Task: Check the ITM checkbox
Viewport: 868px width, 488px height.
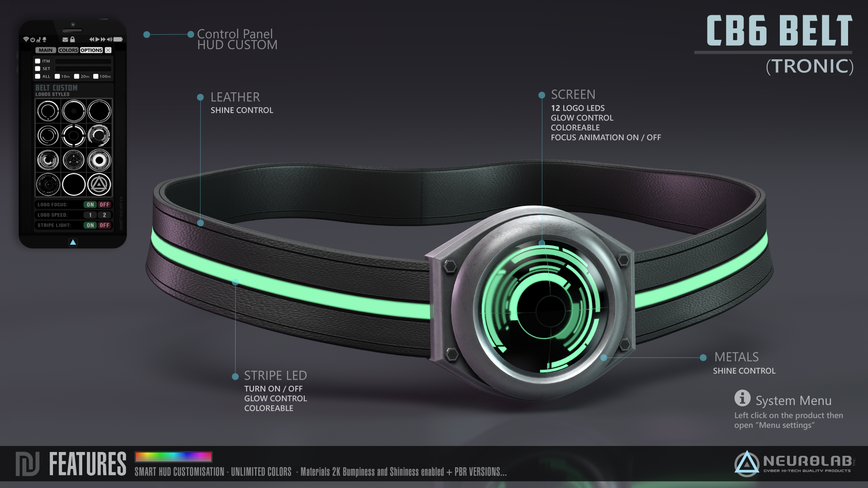Action: point(38,61)
